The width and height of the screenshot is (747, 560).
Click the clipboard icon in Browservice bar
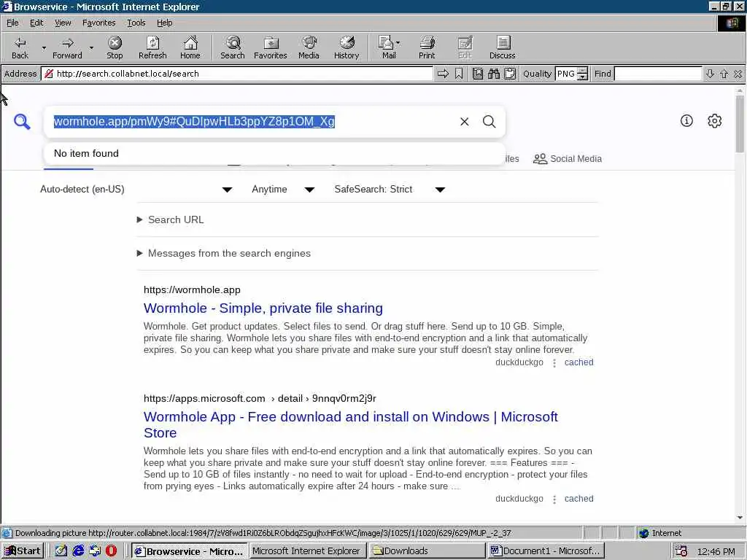[510, 74]
